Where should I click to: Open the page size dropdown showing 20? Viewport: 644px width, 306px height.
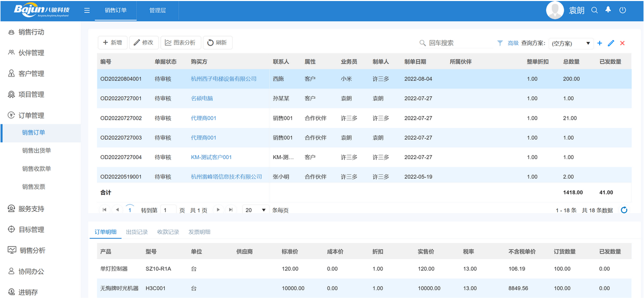tap(255, 209)
